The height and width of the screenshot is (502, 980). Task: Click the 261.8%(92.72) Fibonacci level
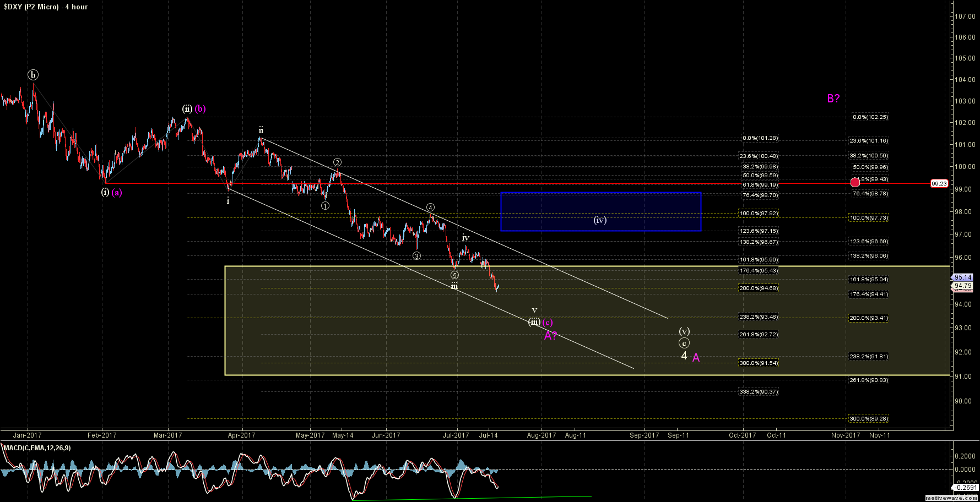tap(759, 334)
